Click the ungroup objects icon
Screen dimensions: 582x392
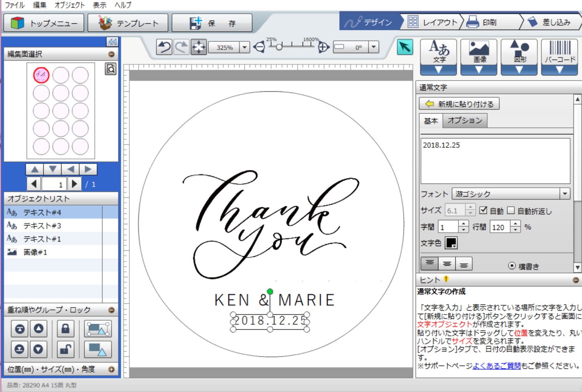[x=98, y=349]
